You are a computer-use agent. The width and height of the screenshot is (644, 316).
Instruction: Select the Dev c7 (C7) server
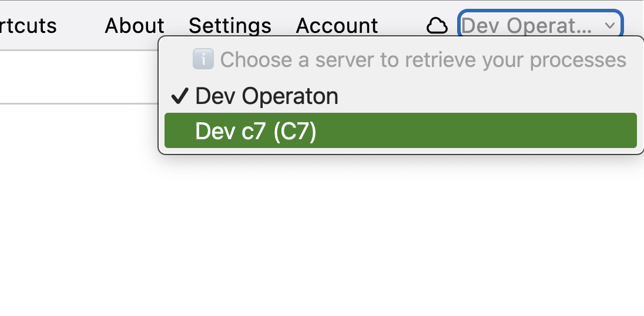pos(401,130)
